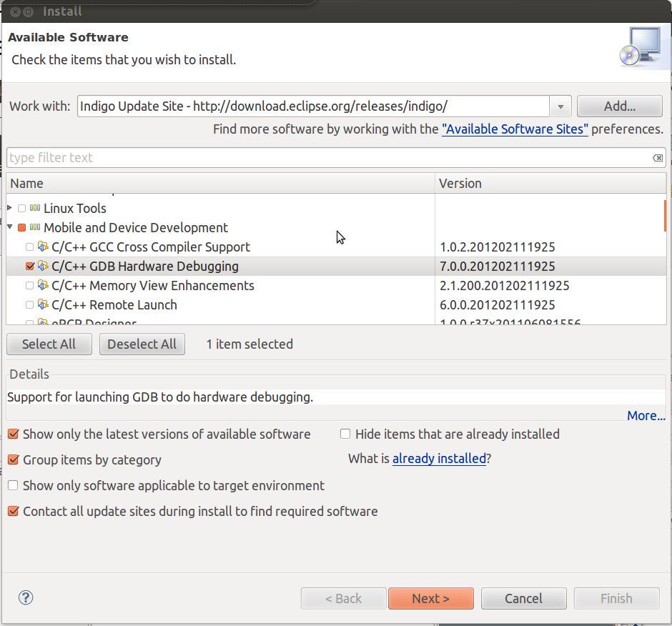The height and width of the screenshot is (626, 672).
Task: Click version 2.1.200.201202111925
Action: tap(505, 285)
